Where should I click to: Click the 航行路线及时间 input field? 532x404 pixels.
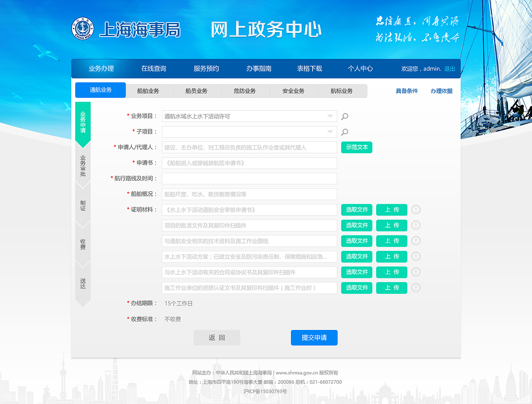249,178
